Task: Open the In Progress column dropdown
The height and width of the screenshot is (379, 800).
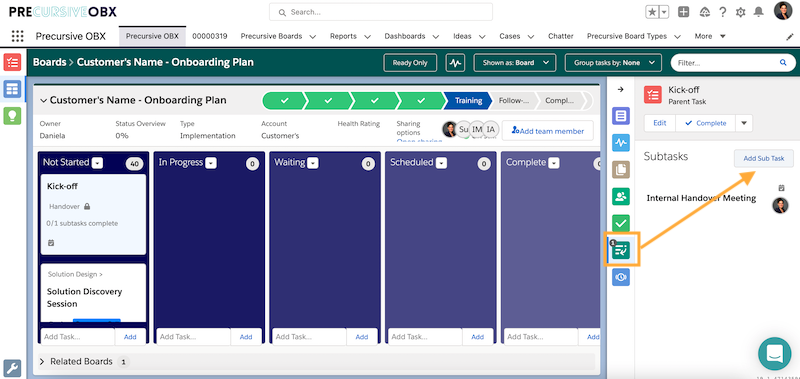Action: pos(211,163)
